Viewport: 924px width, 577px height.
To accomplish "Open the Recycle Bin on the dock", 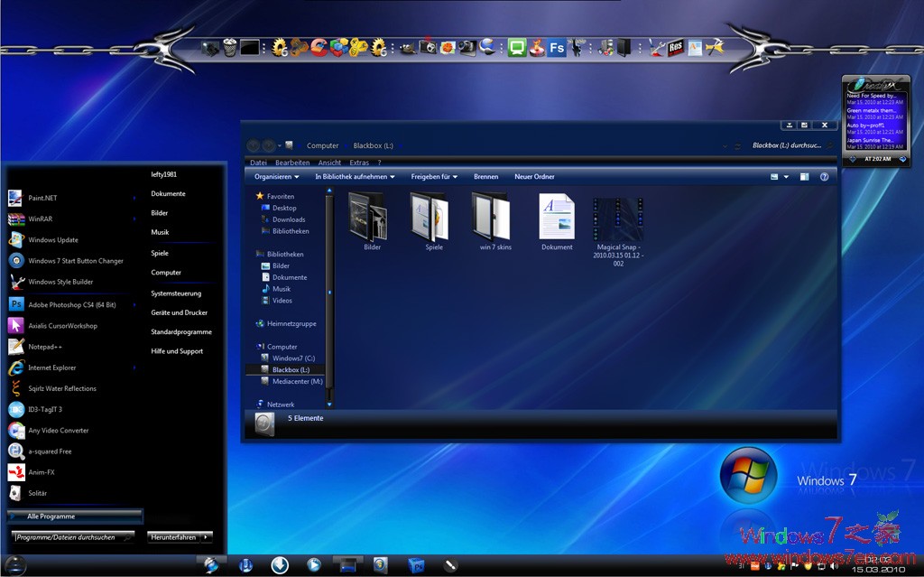I will tap(229, 47).
